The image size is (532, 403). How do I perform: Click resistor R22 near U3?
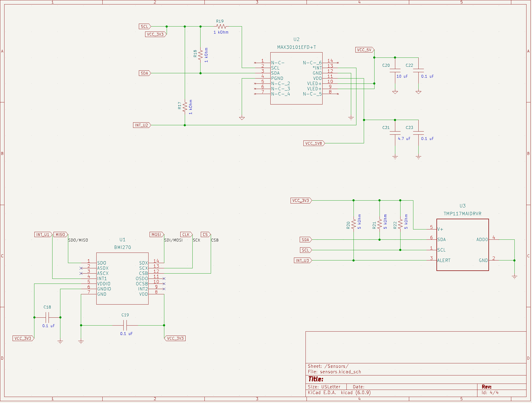tap(400, 224)
